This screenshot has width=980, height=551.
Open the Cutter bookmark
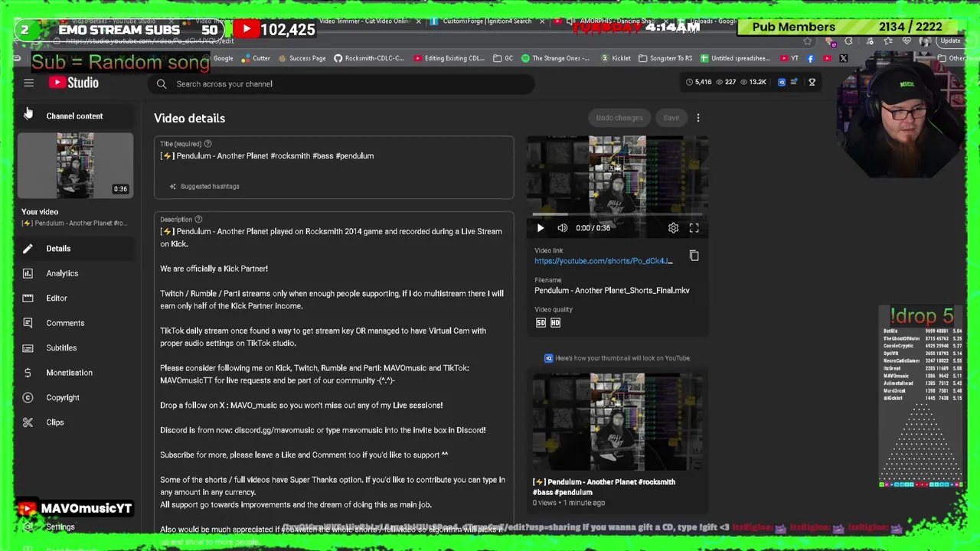tap(256, 58)
